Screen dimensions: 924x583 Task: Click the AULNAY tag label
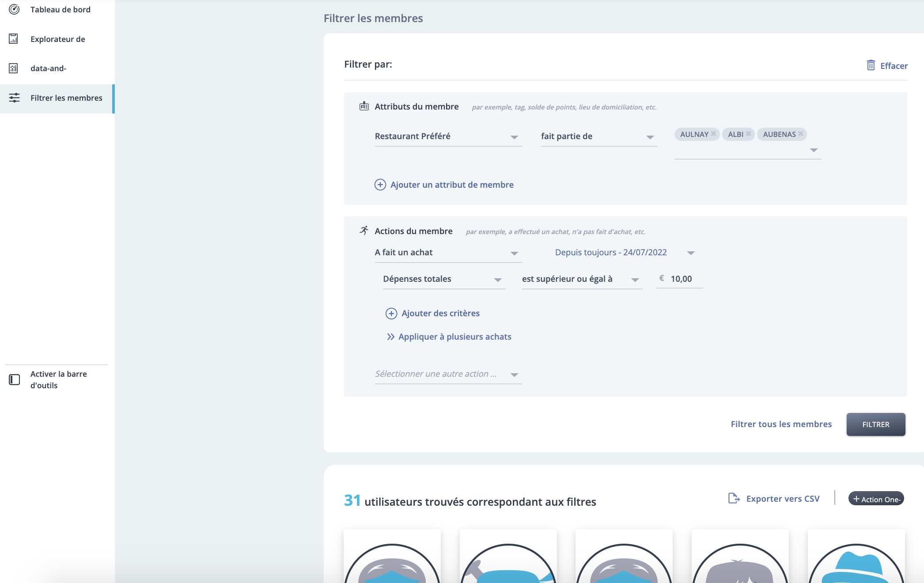(694, 134)
